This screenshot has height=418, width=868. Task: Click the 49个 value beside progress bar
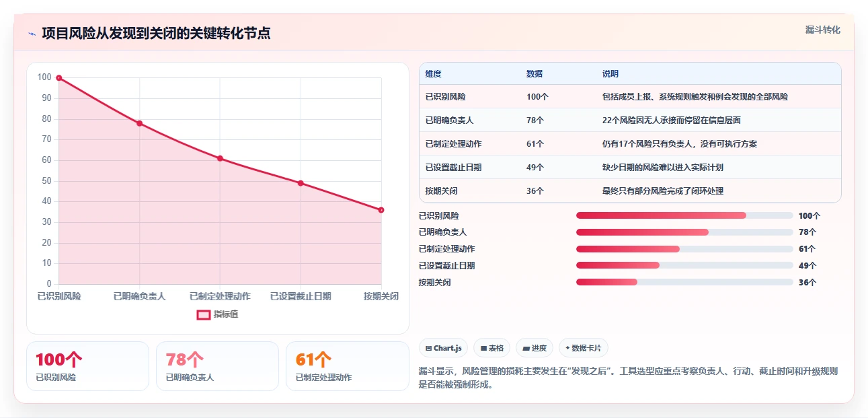[x=807, y=266]
